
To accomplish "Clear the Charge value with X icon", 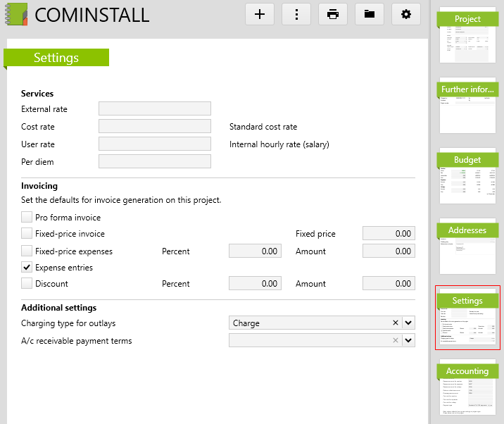I will click(396, 323).
